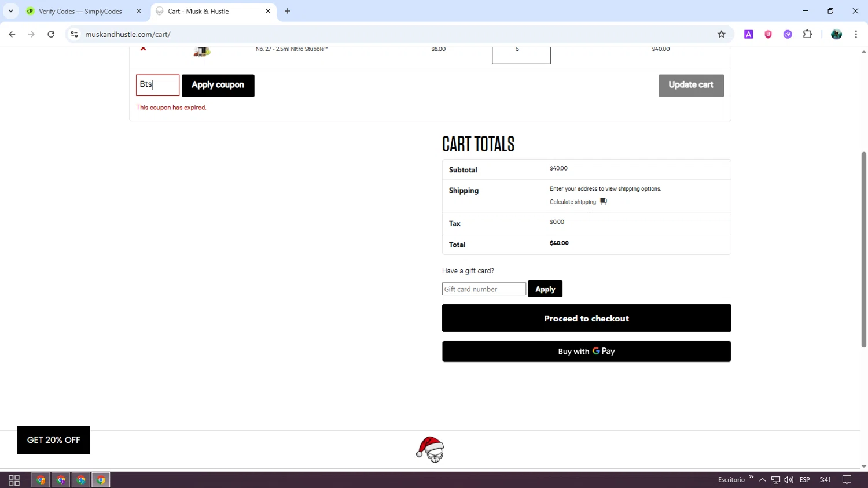Click the scrollbar up arrow
Screen dimensions: 868x488
pos(864,52)
